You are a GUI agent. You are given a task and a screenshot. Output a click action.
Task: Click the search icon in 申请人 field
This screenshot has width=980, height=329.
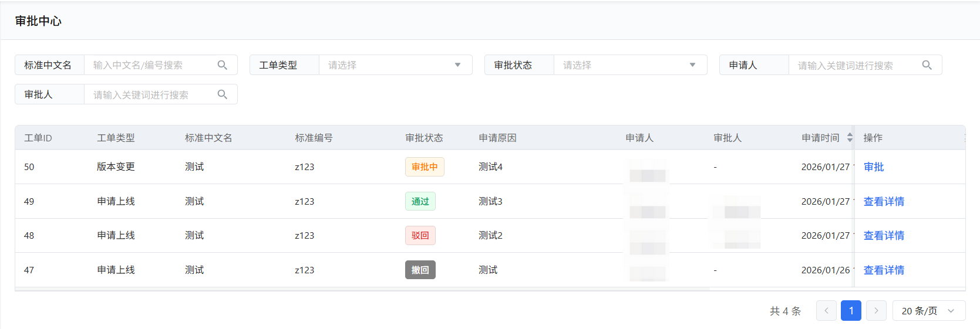pos(927,65)
